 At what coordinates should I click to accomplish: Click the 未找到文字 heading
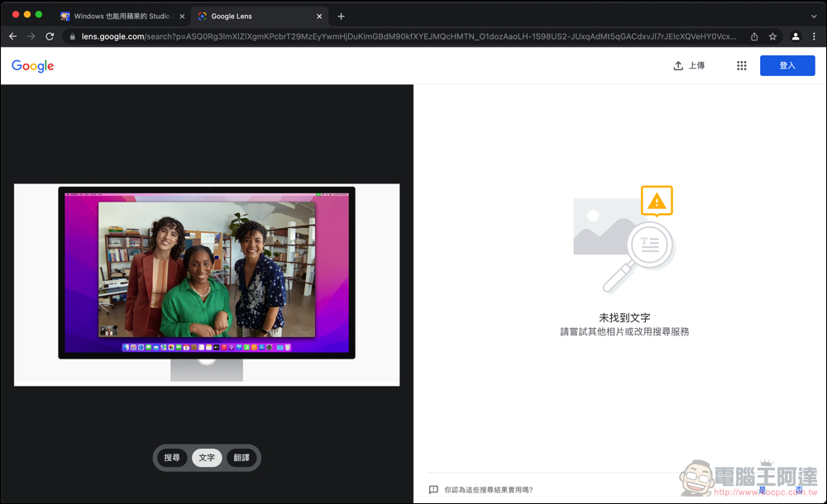624,318
